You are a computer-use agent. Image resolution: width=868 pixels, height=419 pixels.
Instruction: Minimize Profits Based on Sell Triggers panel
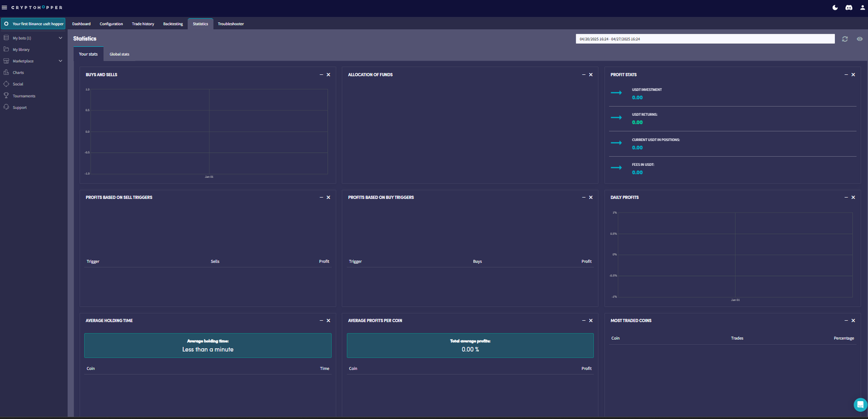pyautogui.click(x=321, y=197)
